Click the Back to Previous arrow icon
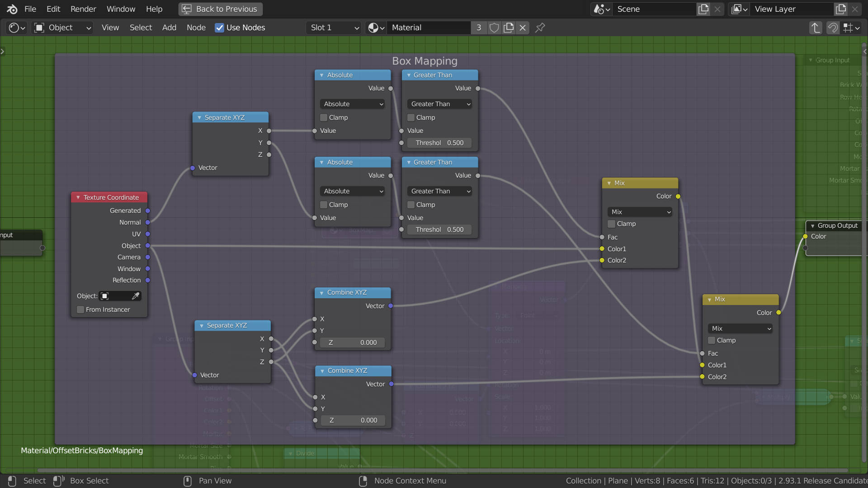 click(187, 9)
